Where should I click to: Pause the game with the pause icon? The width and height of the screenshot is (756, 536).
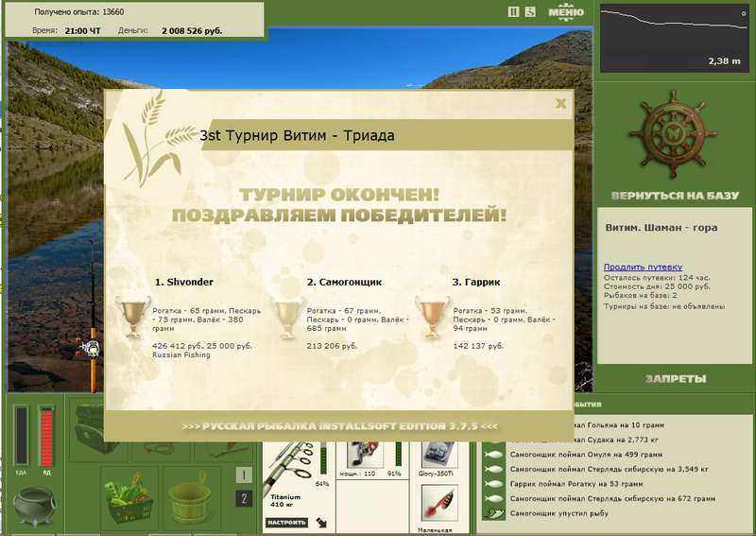point(513,11)
